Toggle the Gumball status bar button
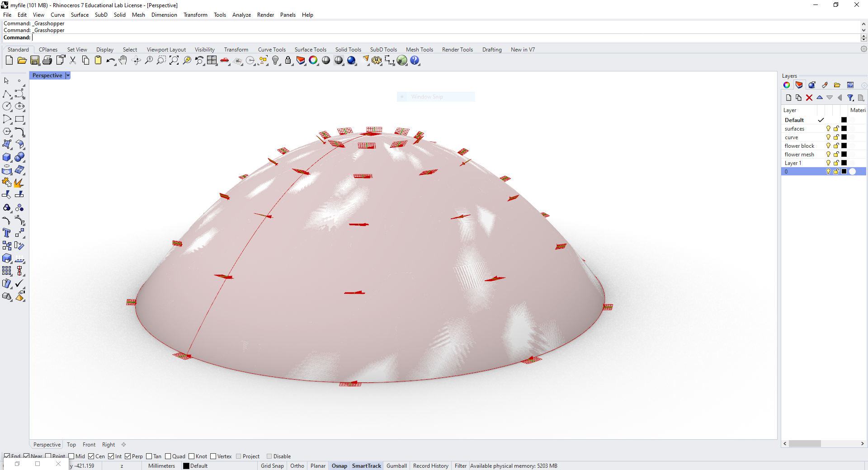Image resolution: width=868 pixels, height=470 pixels. pyautogui.click(x=396, y=466)
